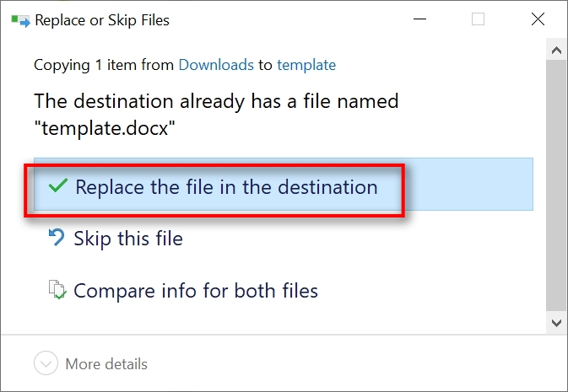
Task: Open the template destination folder link
Action: coord(306,65)
